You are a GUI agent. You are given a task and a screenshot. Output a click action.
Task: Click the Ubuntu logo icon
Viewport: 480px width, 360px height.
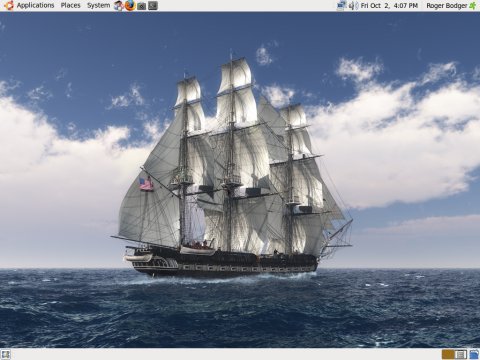click(9, 5)
